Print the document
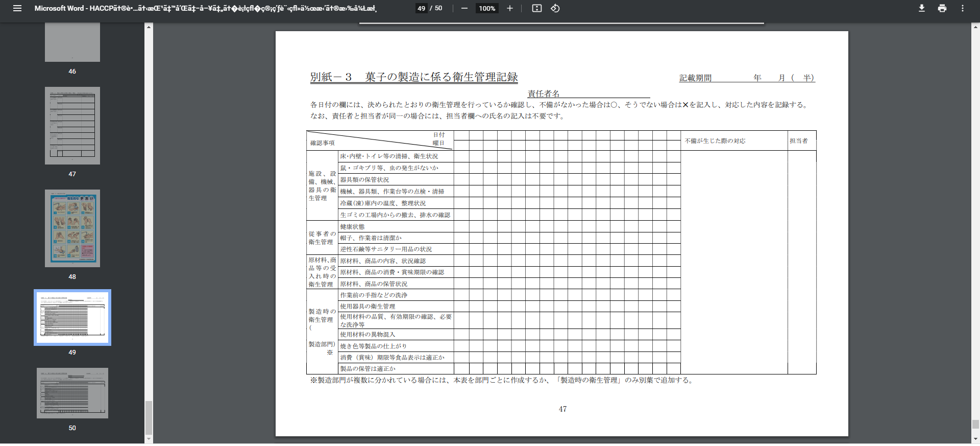 [x=942, y=8]
